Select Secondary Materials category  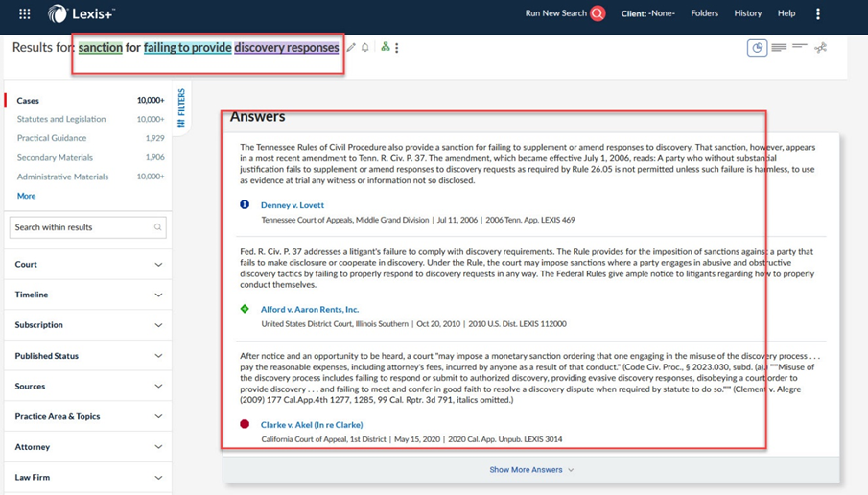click(x=55, y=157)
